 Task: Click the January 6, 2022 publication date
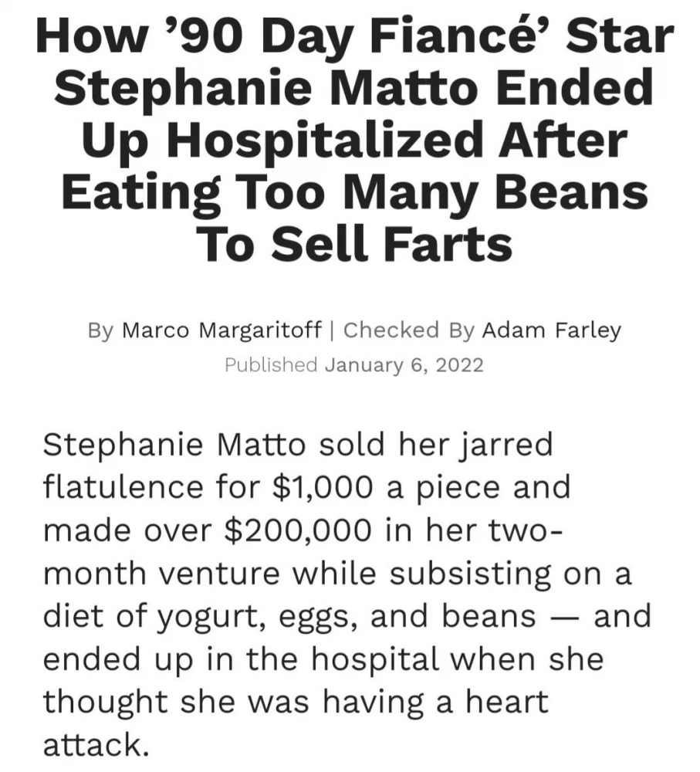click(404, 364)
